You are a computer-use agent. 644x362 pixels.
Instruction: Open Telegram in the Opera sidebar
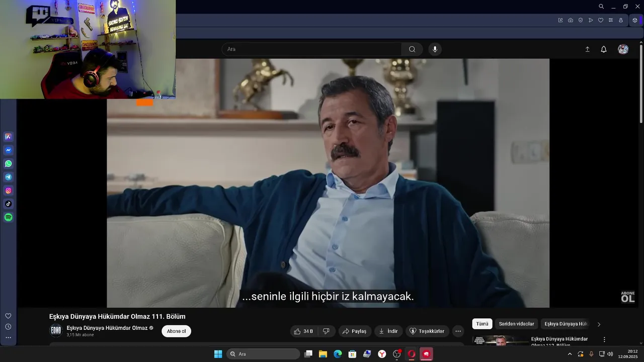click(x=8, y=177)
